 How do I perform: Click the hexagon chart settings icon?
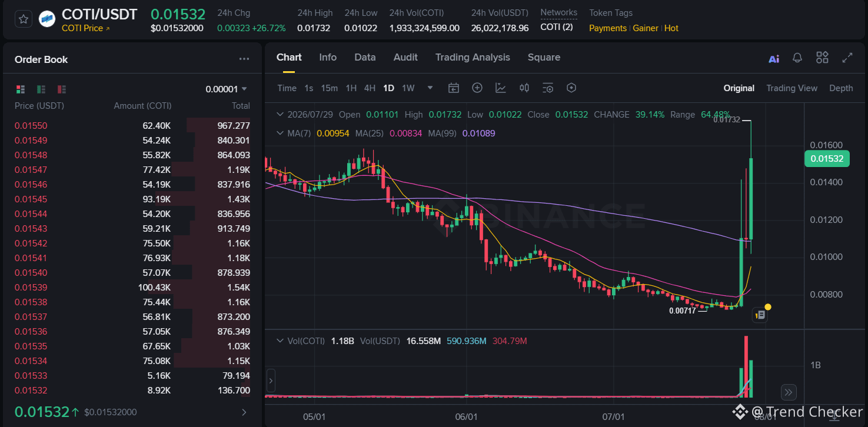(x=571, y=88)
